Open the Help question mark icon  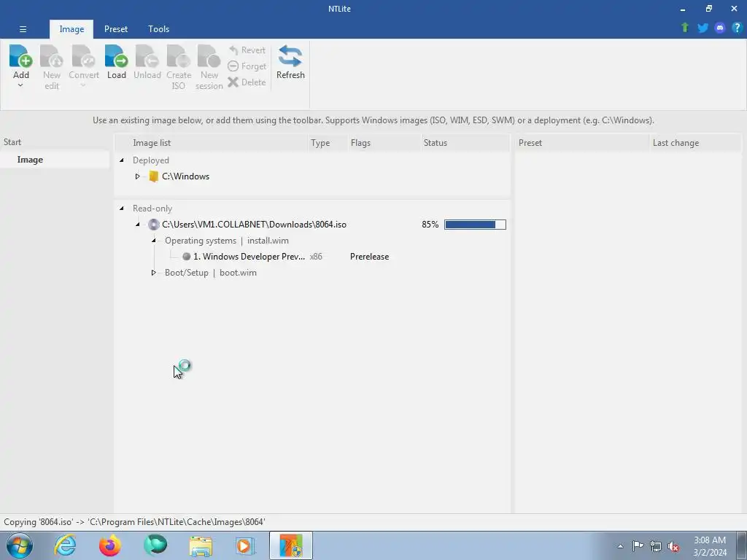pos(737,28)
